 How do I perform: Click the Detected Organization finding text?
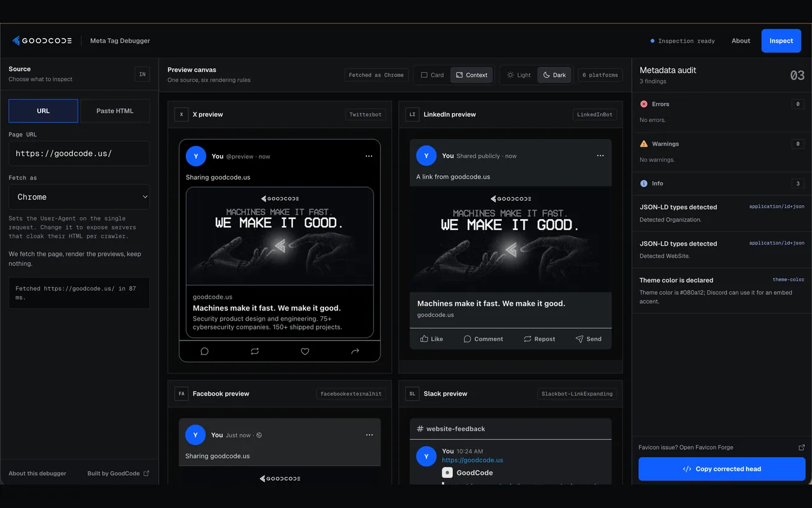tap(671, 220)
